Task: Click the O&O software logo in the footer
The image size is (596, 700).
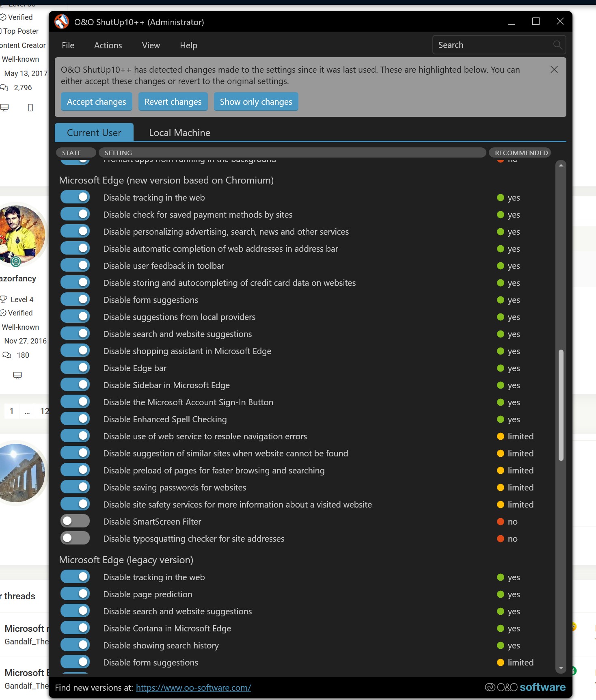Action: [525, 687]
